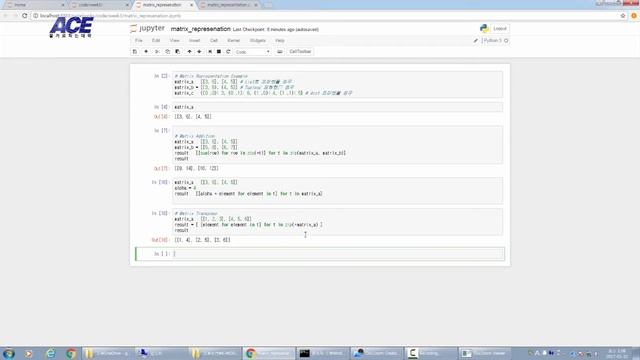Open Windows Media Player from the taskbar

pyautogui.click(x=29, y=353)
